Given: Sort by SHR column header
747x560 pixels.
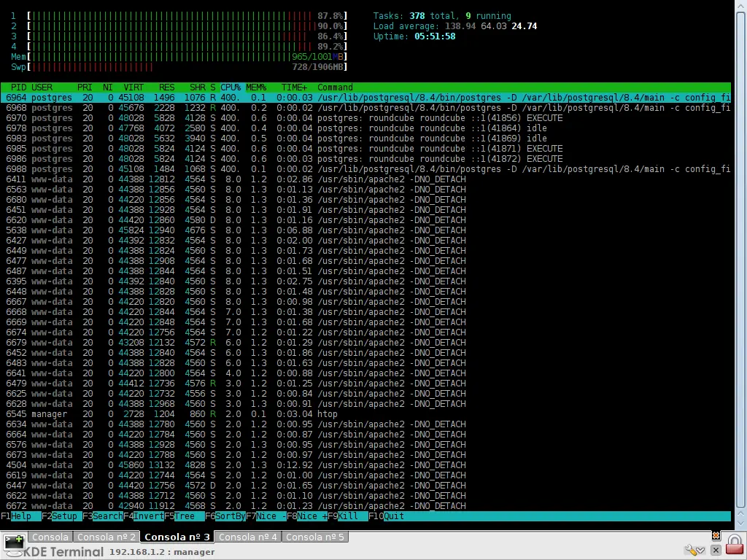Looking at the screenshot, I should (197, 87).
